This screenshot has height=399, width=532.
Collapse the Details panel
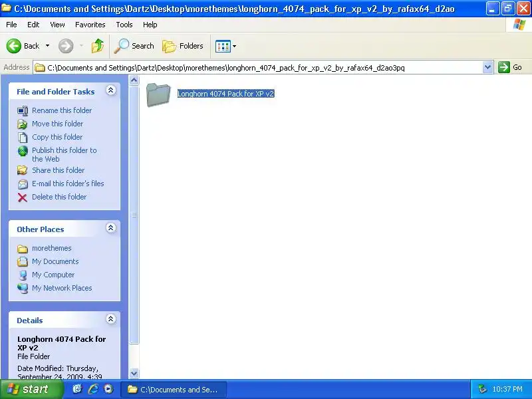pos(110,319)
